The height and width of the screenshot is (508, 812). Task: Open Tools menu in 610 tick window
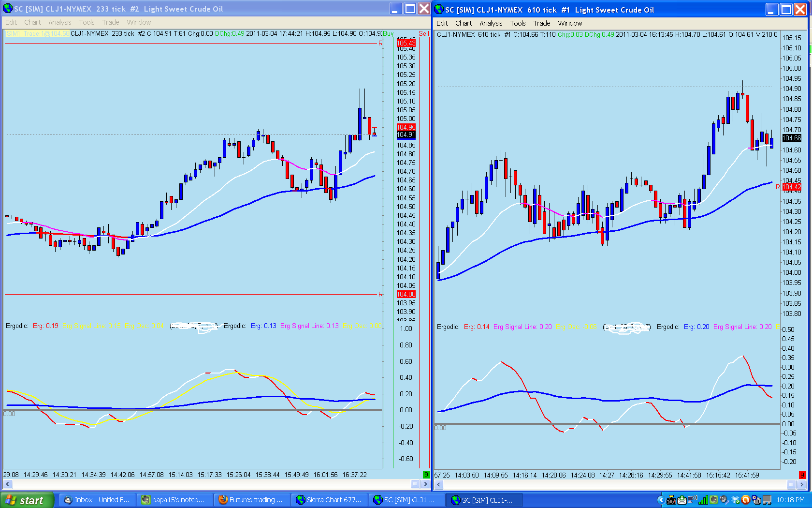[x=517, y=23]
